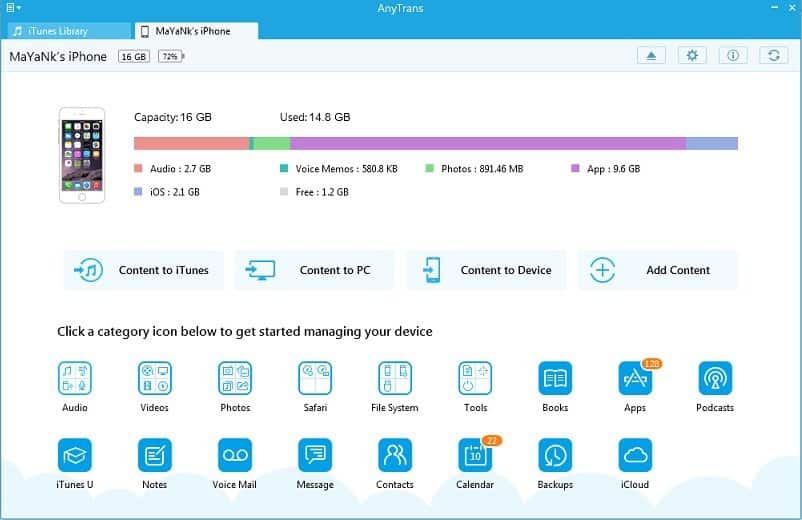Click the iOS blue legend swatch

(x=138, y=192)
